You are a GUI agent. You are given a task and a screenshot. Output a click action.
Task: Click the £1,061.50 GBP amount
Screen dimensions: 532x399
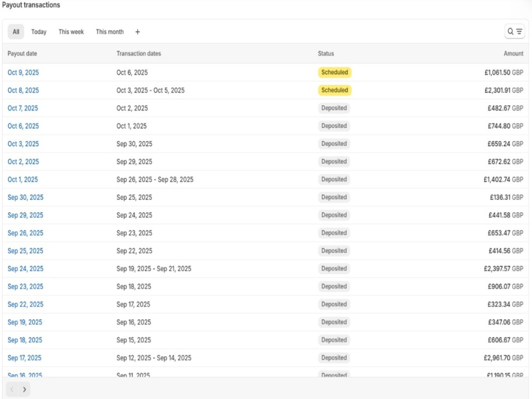click(x=504, y=72)
